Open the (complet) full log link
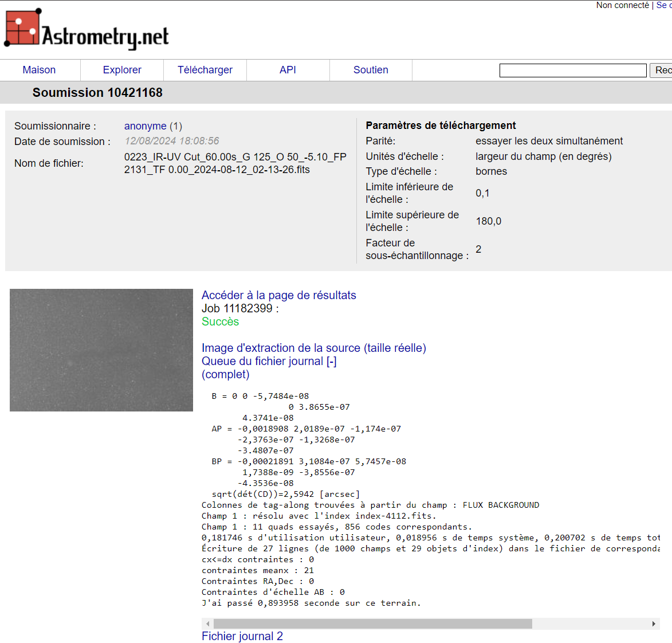The width and height of the screenshot is (672, 643). pyautogui.click(x=225, y=374)
